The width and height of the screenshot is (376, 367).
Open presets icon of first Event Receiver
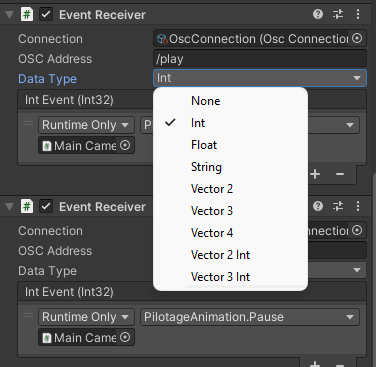(338, 14)
